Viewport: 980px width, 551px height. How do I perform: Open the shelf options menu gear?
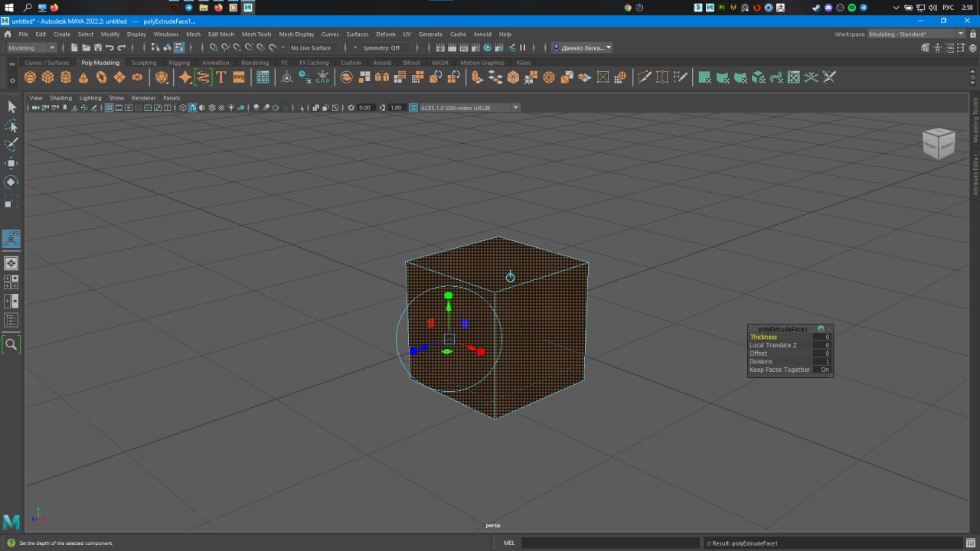11,80
